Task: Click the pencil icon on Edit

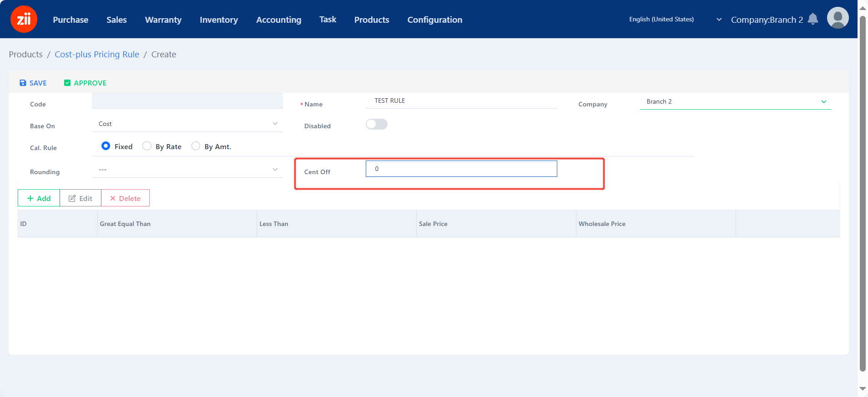Action: [72, 198]
